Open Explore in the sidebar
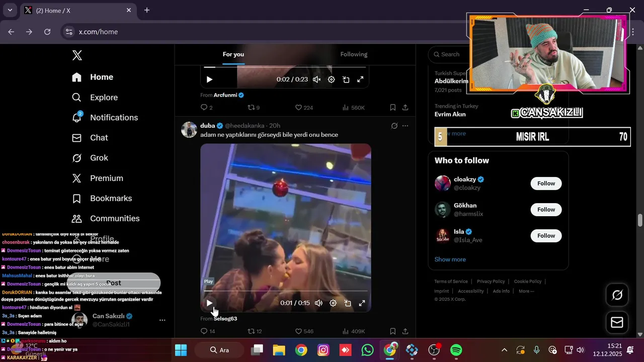This screenshot has height=362, width=644. pos(95,98)
